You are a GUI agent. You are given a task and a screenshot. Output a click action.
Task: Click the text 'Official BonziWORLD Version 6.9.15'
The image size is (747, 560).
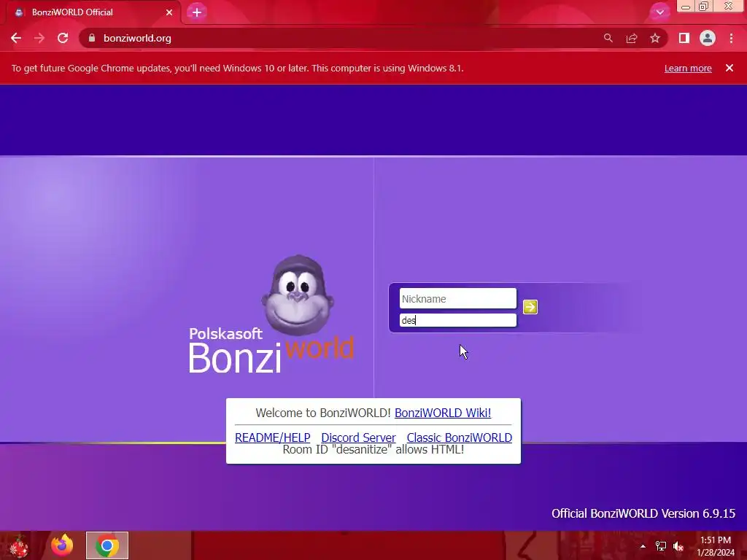point(643,513)
